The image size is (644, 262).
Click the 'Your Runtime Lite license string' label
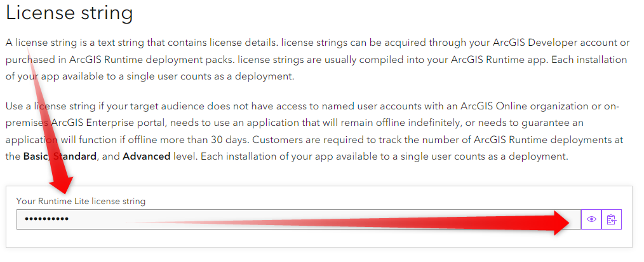81,201
